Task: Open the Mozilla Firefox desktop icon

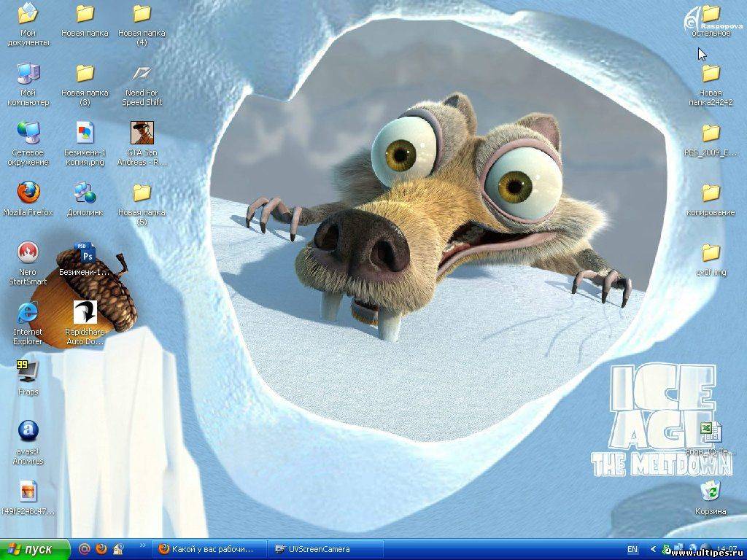Action: [x=28, y=193]
